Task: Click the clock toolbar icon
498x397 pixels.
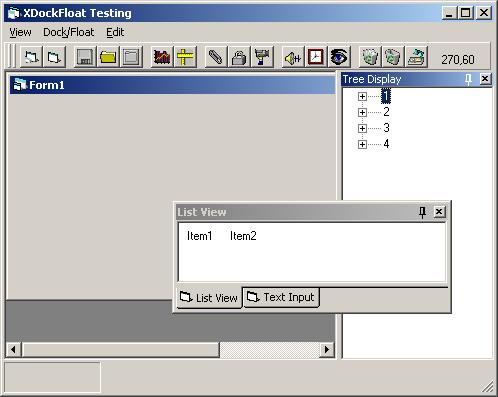Action: (x=316, y=57)
